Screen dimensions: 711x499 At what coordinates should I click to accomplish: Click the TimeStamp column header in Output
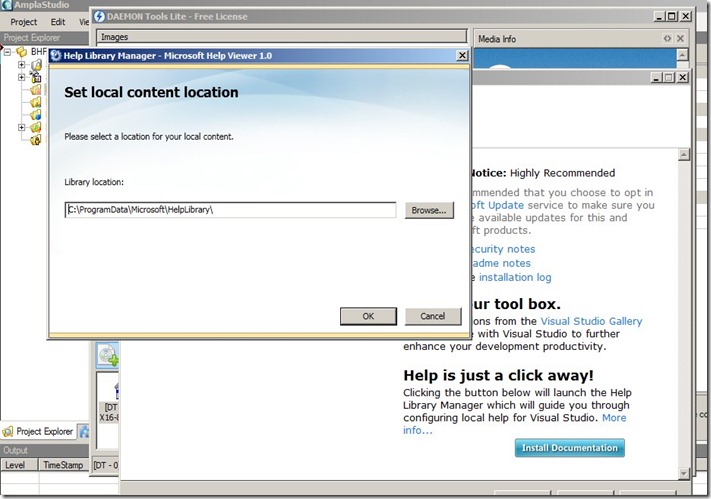coord(63,465)
